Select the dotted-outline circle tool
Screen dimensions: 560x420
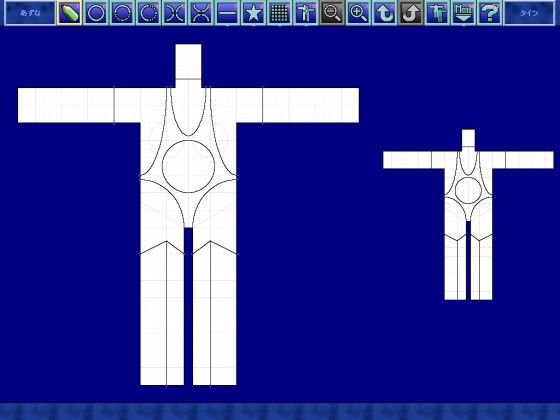coord(122,13)
